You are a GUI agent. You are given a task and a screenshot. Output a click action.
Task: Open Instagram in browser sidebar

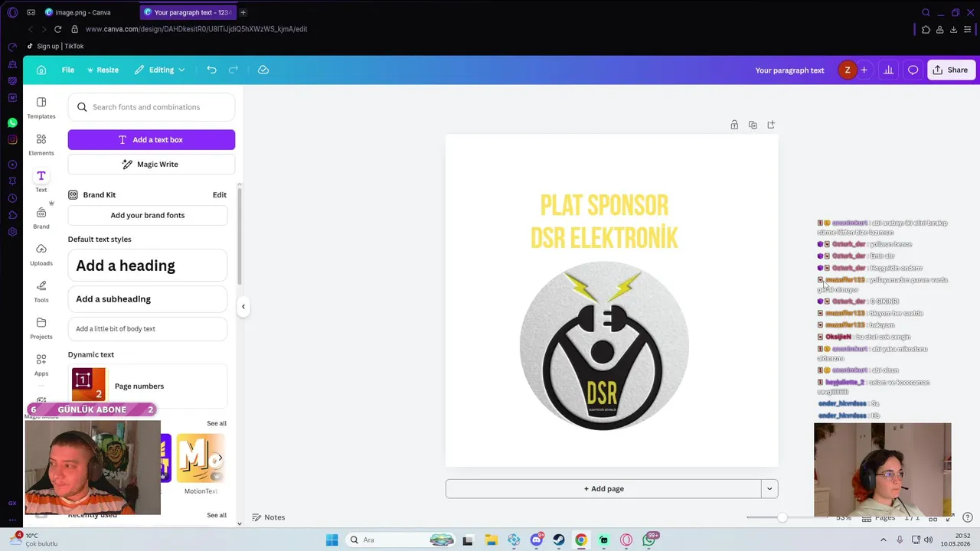[x=12, y=139]
